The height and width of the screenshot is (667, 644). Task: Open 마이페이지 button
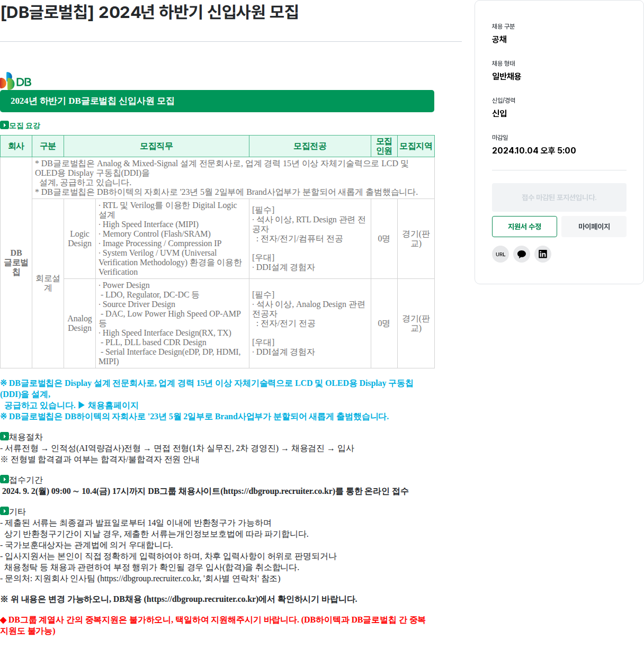point(594,227)
